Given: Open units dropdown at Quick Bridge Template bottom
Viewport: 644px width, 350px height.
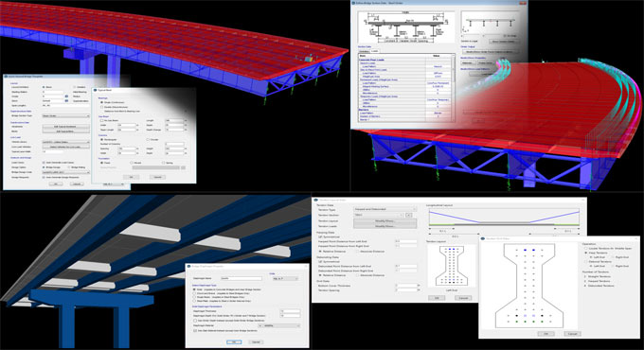Looking at the screenshot, I should click(x=114, y=184).
